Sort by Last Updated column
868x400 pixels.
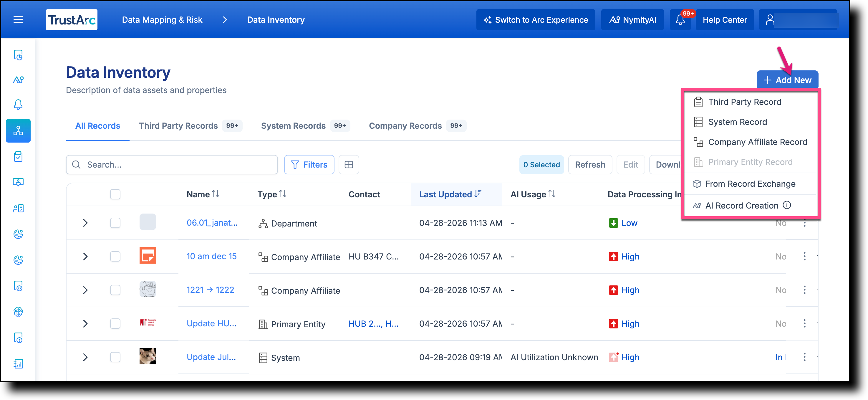click(450, 194)
